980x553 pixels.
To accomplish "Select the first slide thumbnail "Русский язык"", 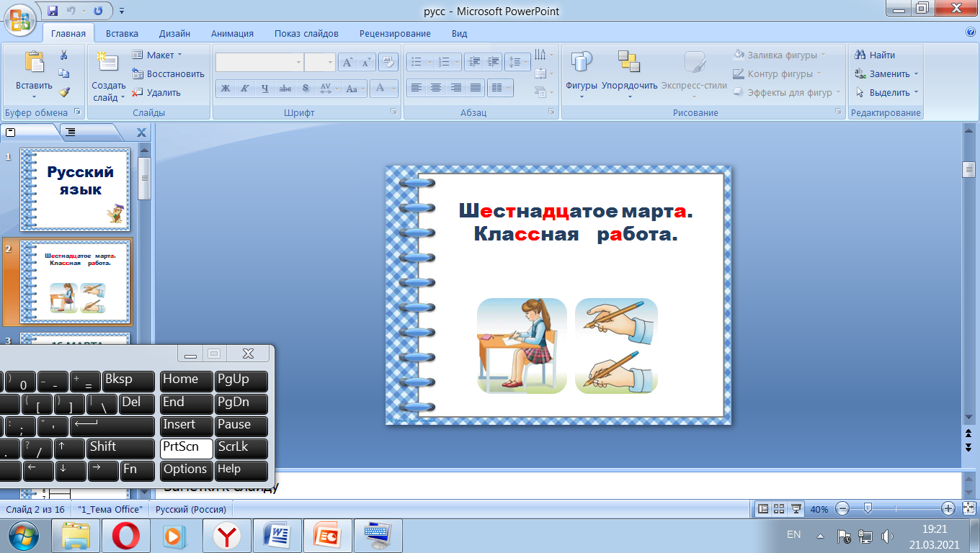I will coord(75,189).
